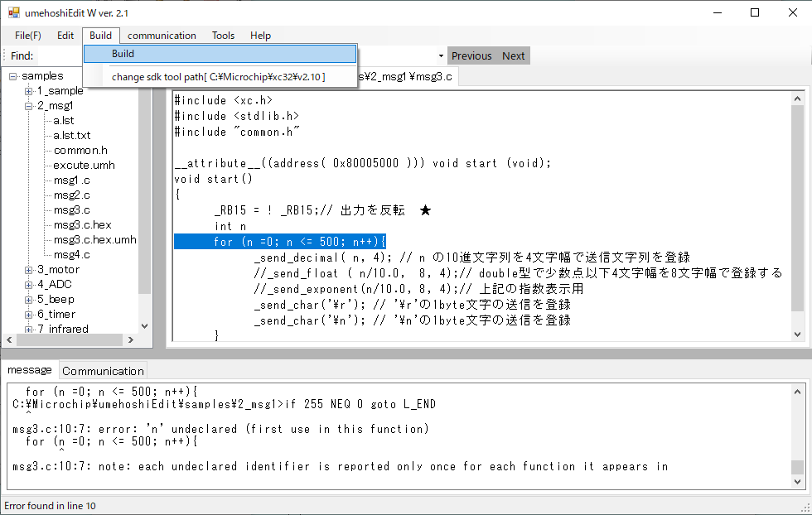
Task: Collapse the samples root folder
Action: (x=14, y=76)
